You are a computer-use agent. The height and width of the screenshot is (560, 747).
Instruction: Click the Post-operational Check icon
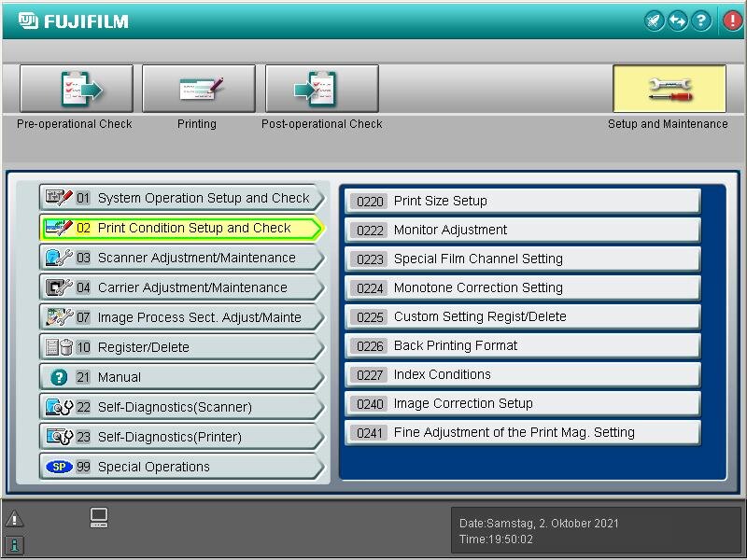coord(321,90)
